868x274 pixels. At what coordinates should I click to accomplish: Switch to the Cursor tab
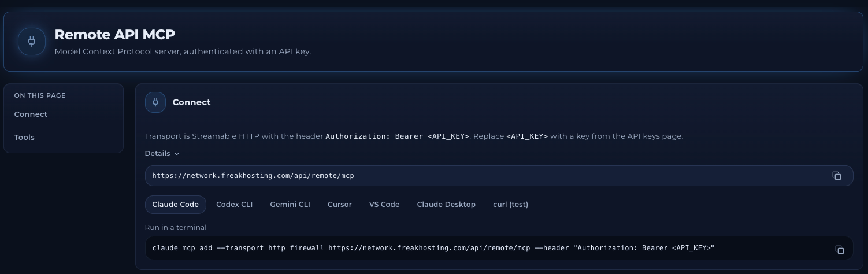click(x=340, y=205)
